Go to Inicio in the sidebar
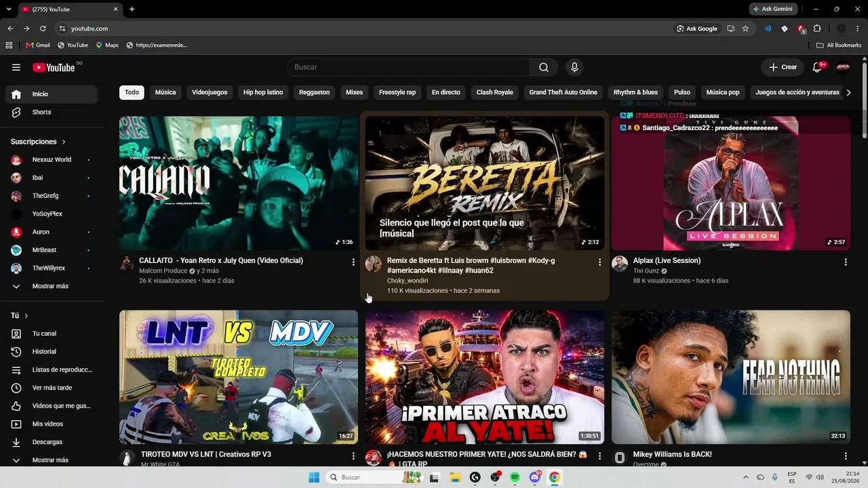This screenshot has height=488, width=868. click(x=52, y=94)
